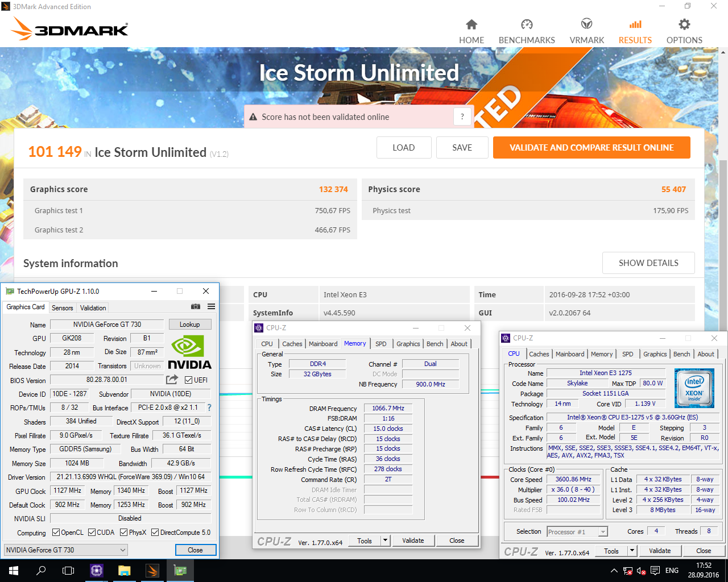
Task: Click the GPU Name field GeForce GT 730
Action: click(x=107, y=325)
